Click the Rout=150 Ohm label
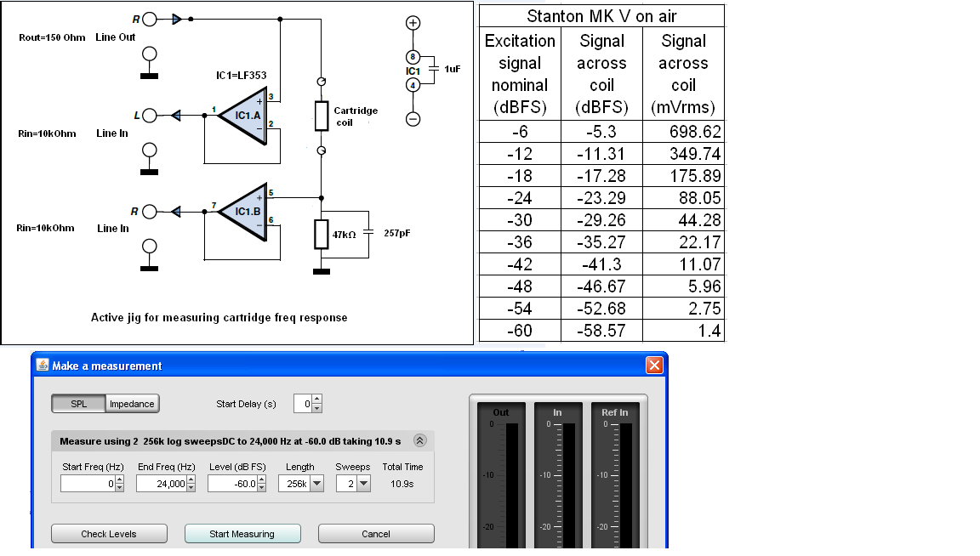This screenshot has width=980, height=556. [52, 37]
